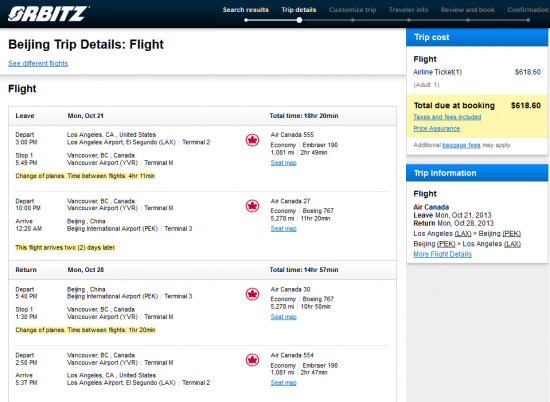
Task: Click the Trip details progress marker dot
Action: 299,20
